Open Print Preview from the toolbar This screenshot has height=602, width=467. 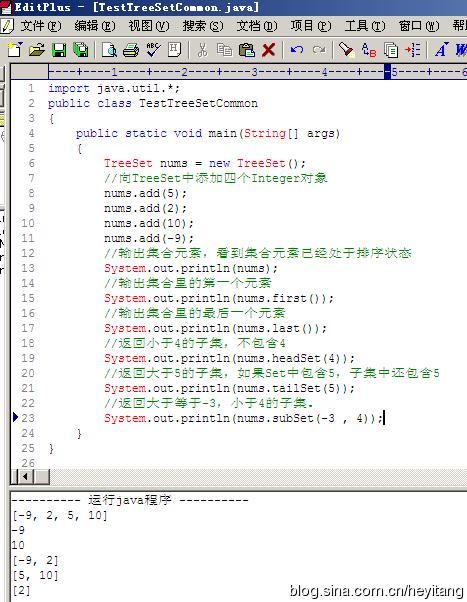(x=109, y=50)
